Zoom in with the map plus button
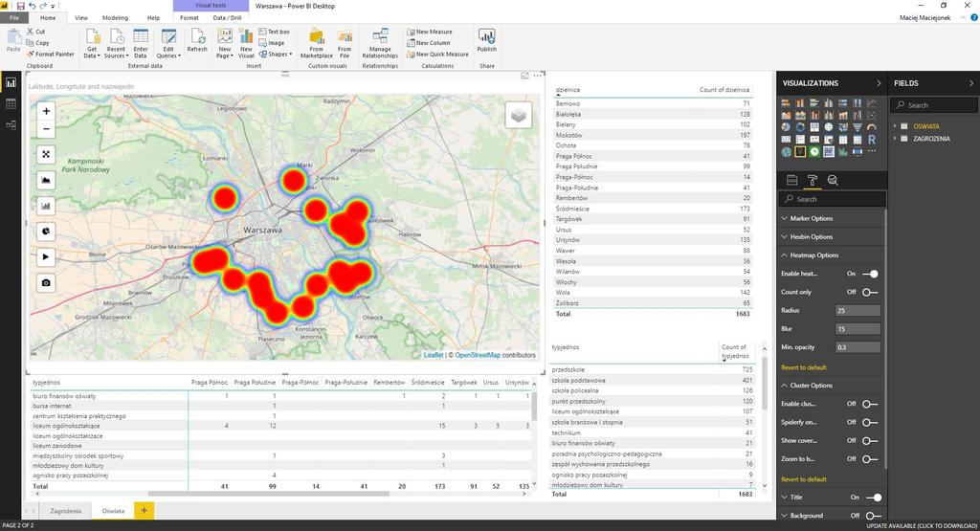980x531 pixels. [46, 111]
